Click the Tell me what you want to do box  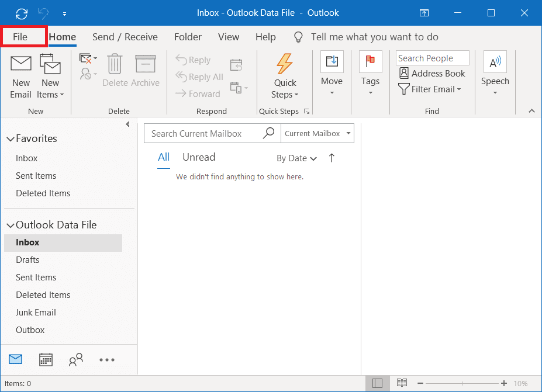(x=375, y=37)
